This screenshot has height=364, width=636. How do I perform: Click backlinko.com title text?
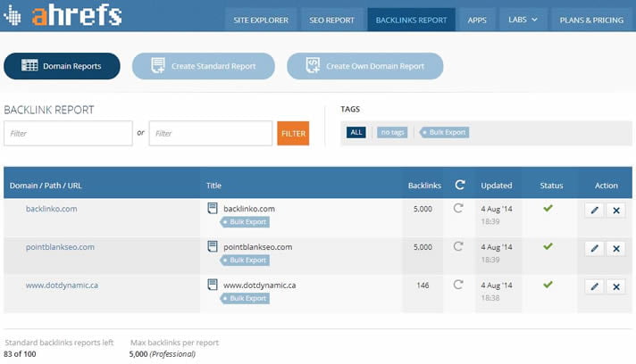[249, 209]
